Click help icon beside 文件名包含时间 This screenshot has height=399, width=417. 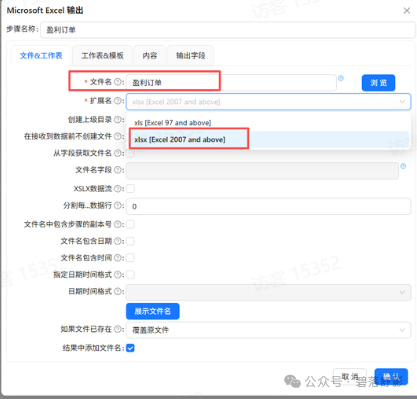(x=117, y=258)
